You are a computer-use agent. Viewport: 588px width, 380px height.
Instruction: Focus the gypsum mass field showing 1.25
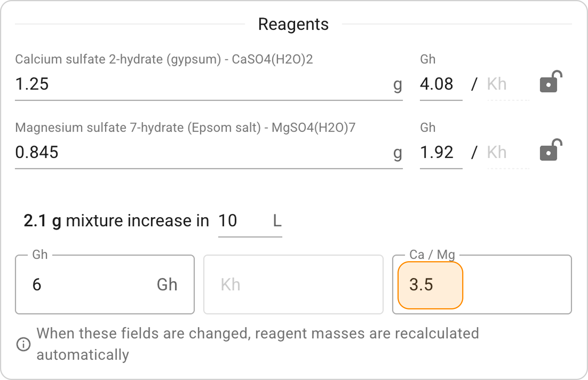point(200,84)
